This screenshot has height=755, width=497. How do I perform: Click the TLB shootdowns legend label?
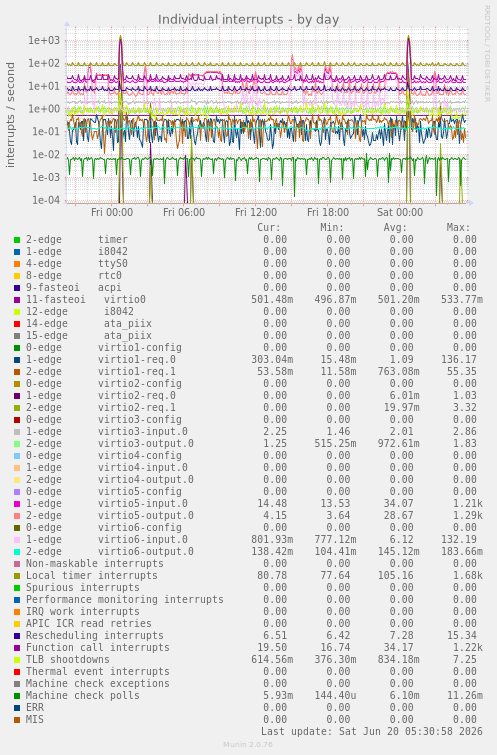pos(68,660)
